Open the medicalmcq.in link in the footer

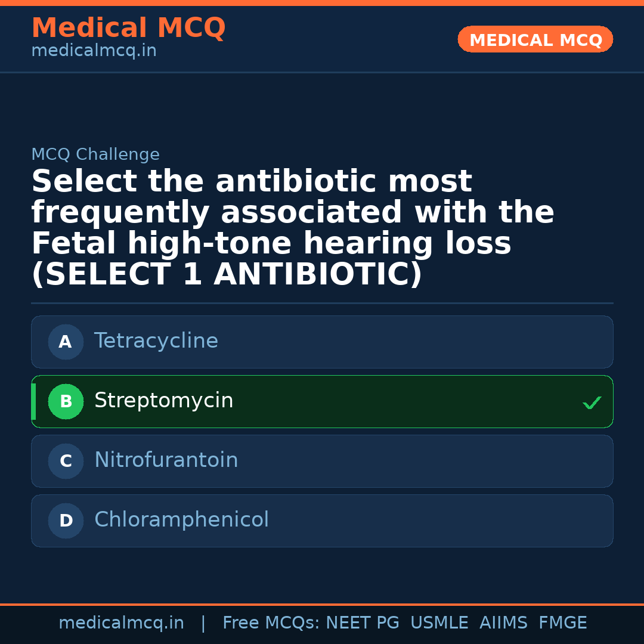(x=121, y=623)
